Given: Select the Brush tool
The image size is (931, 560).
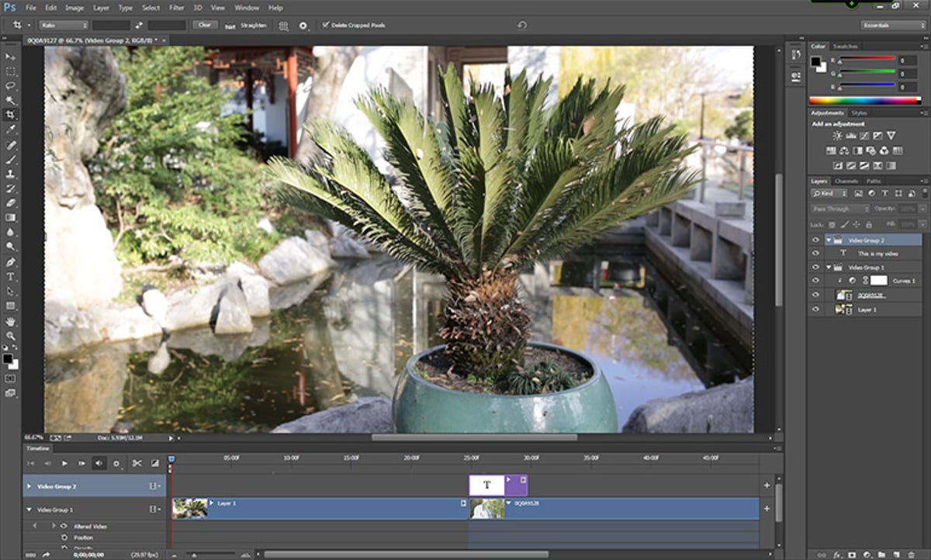Looking at the screenshot, I should (x=11, y=159).
